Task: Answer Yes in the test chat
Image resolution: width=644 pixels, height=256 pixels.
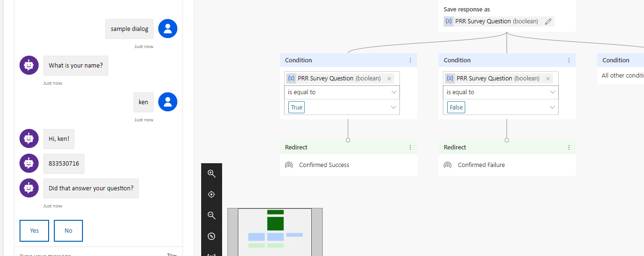Action: click(34, 230)
